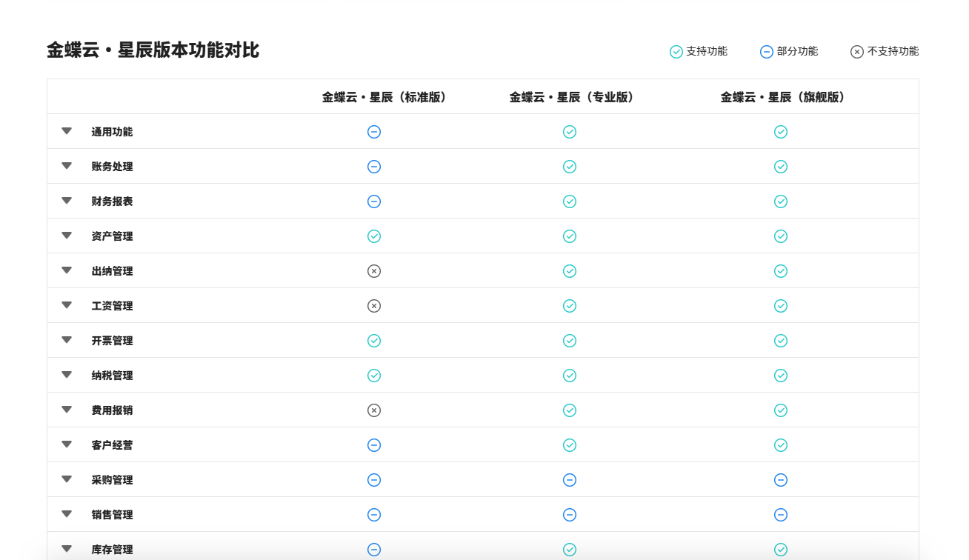Click the checkmark icon for 账务处理 professional edition
The image size is (969, 560).
[x=570, y=167]
